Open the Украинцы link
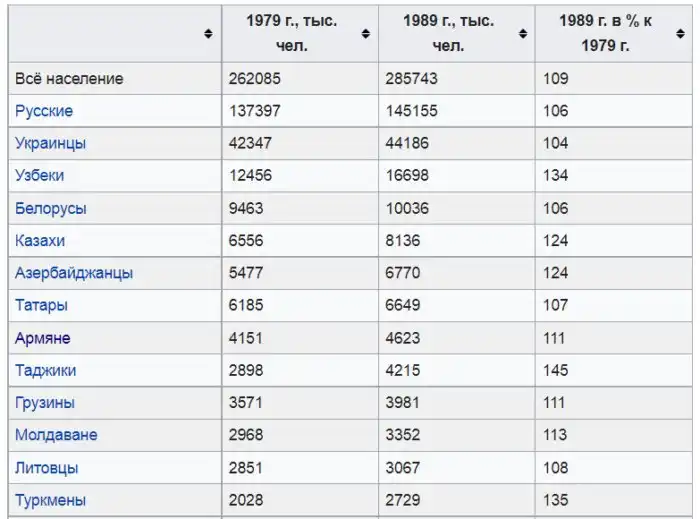 tap(51, 143)
